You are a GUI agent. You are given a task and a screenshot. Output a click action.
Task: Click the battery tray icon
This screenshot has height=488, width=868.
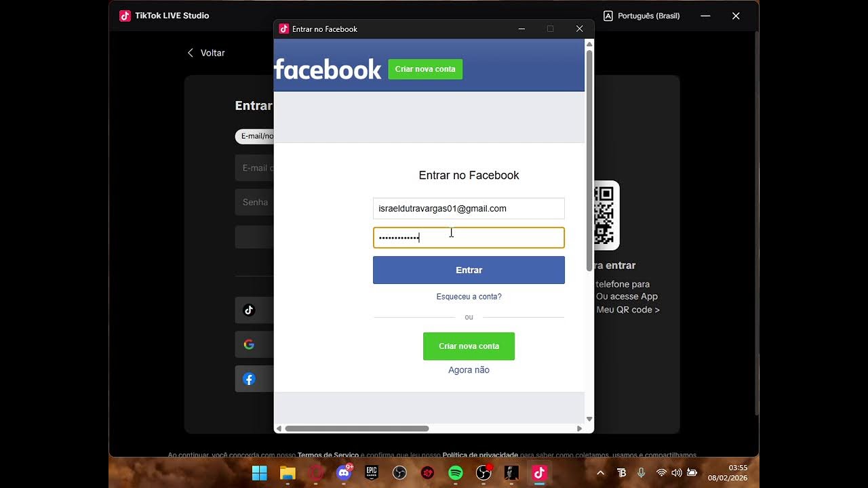tap(692, 473)
